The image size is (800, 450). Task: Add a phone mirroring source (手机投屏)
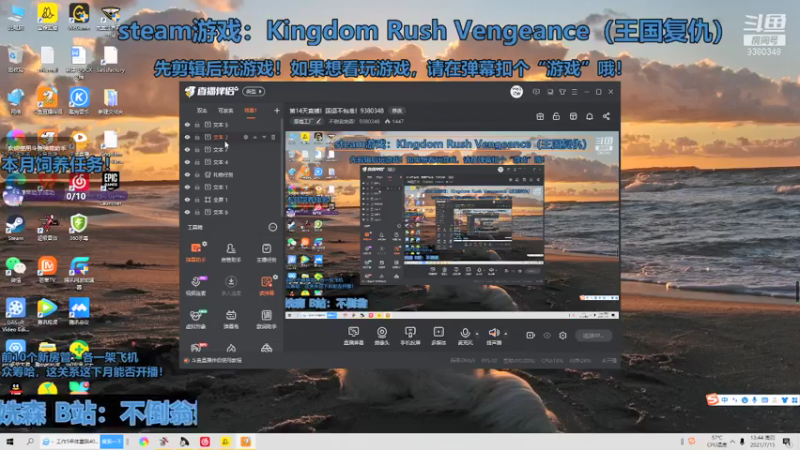(x=410, y=336)
